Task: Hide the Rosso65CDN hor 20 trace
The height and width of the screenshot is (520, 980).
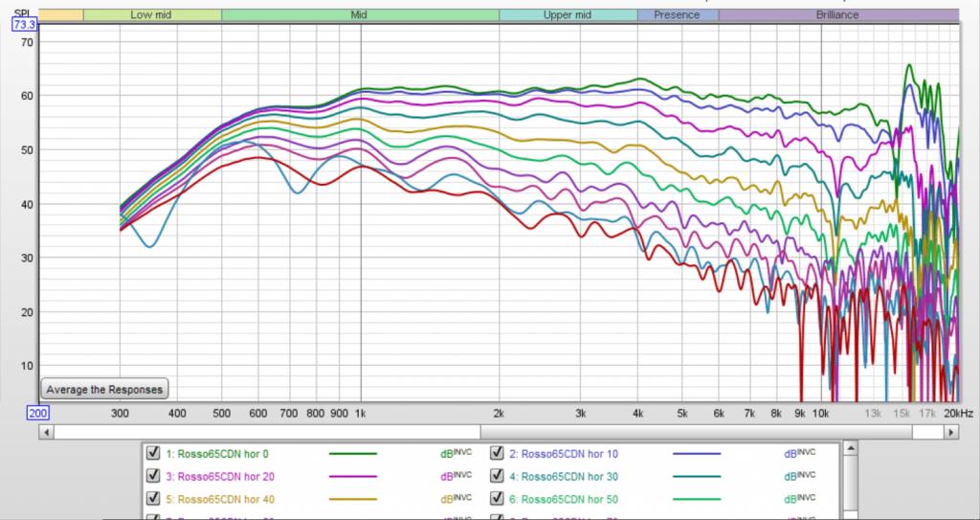Action: pos(152,476)
